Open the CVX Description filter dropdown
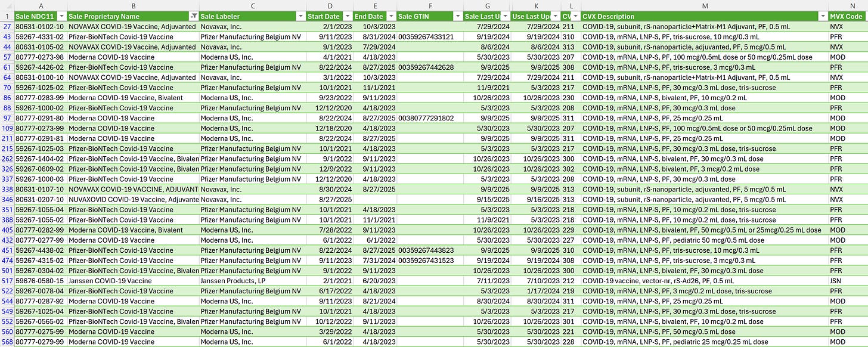The height and width of the screenshot is (347, 868). tap(823, 16)
